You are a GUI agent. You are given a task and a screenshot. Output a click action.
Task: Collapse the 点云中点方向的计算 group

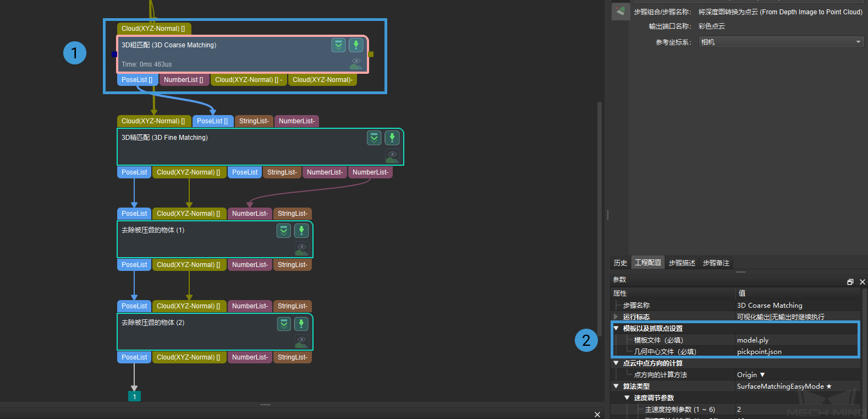pyautogui.click(x=616, y=363)
